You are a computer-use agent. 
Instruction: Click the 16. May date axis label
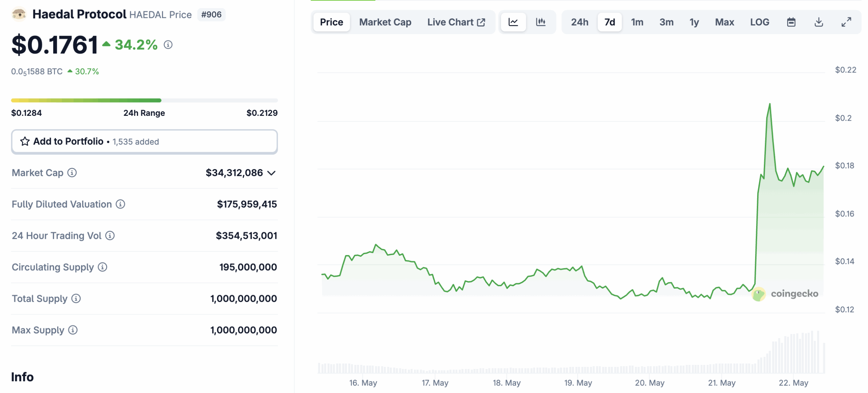(x=363, y=383)
